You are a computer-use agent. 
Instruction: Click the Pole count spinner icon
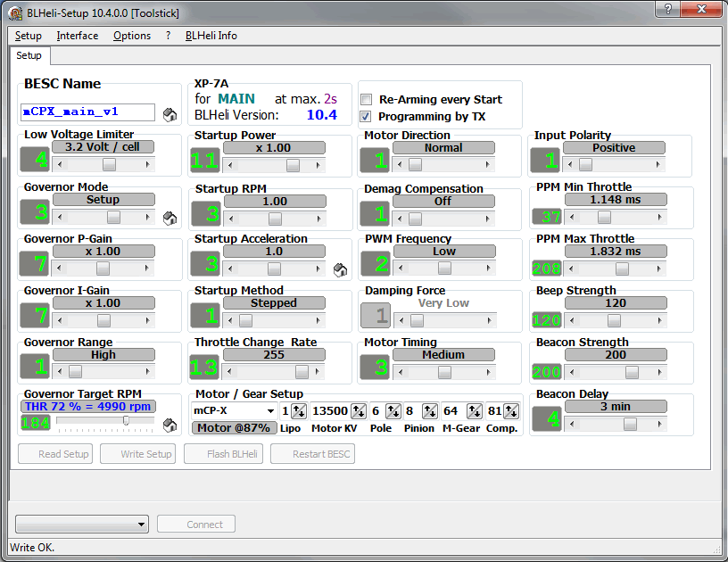pos(393,411)
